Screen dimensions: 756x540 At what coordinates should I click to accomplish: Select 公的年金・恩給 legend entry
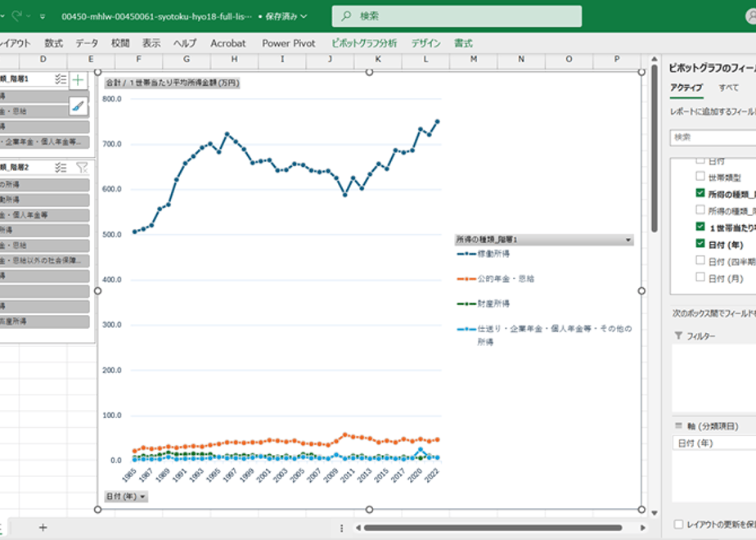pyautogui.click(x=496, y=279)
